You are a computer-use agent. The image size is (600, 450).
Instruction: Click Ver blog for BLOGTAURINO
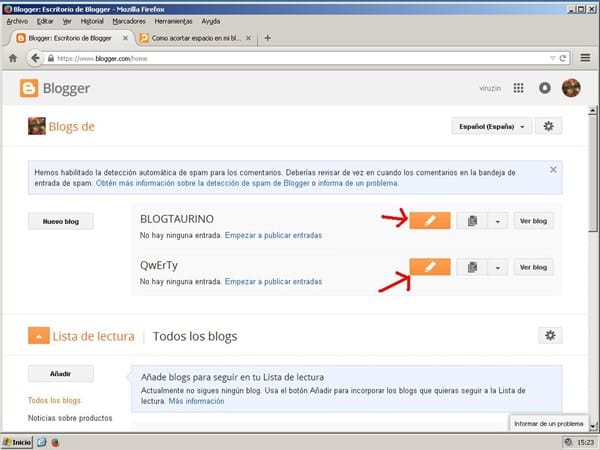(533, 221)
